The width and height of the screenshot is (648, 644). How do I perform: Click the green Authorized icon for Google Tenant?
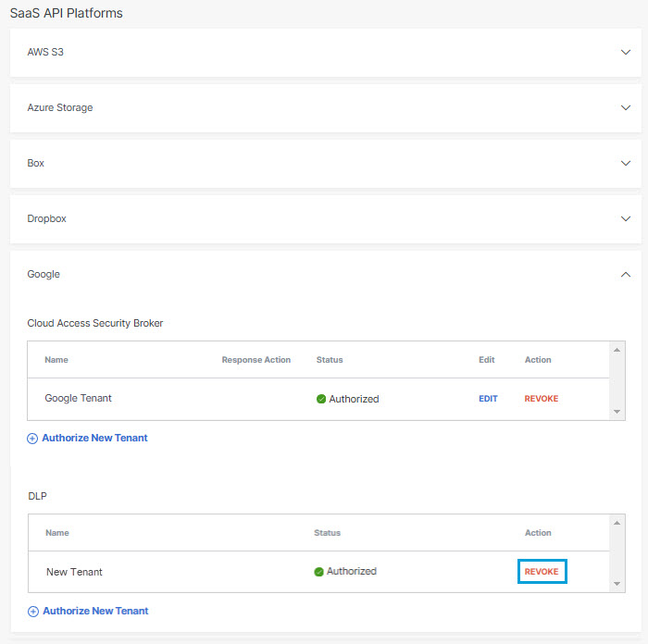(321, 399)
